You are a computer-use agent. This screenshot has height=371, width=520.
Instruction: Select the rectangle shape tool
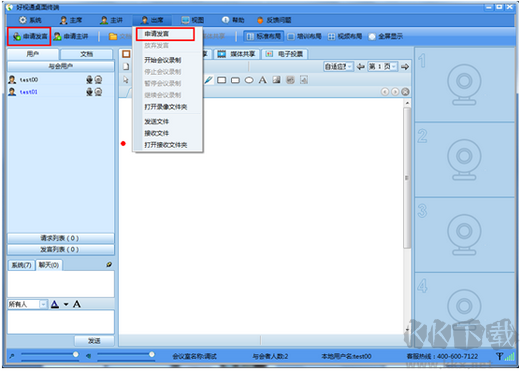coord(222,80)
